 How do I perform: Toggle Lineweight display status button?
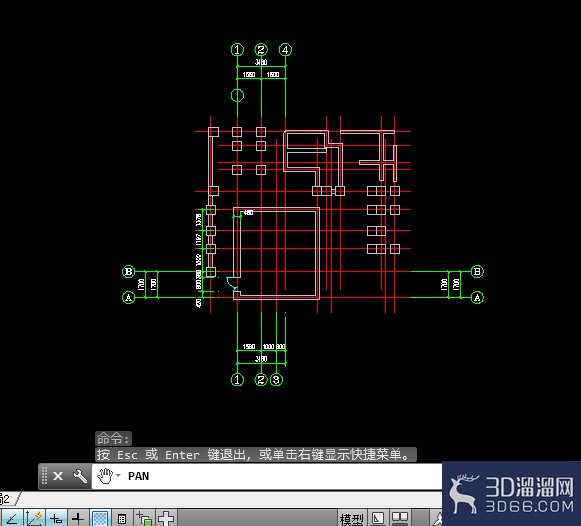tap(78, 519)
